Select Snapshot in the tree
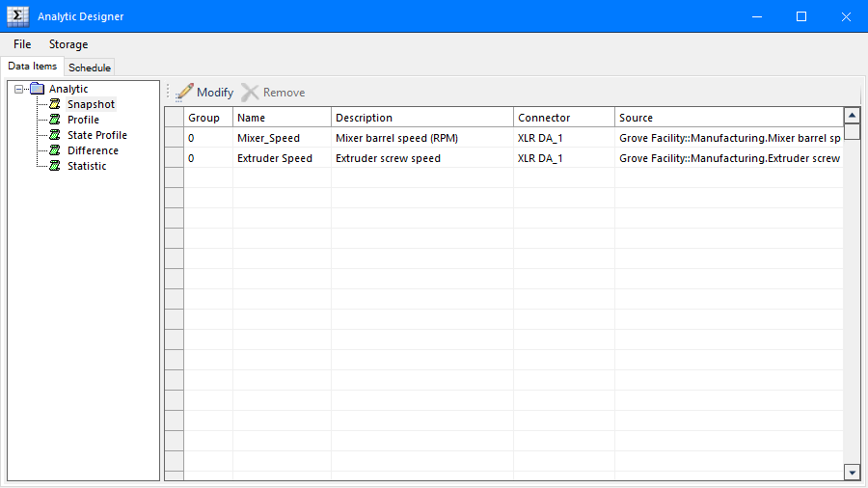Image resolution: width=868 pixels, height=488 pixels. click(91, 104)
